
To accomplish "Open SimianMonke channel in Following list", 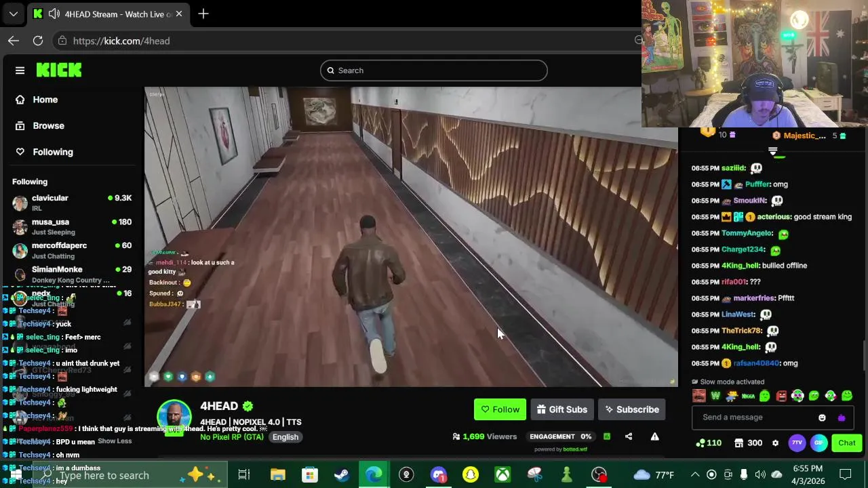I will pyautogui.click(x=71, y=274).
